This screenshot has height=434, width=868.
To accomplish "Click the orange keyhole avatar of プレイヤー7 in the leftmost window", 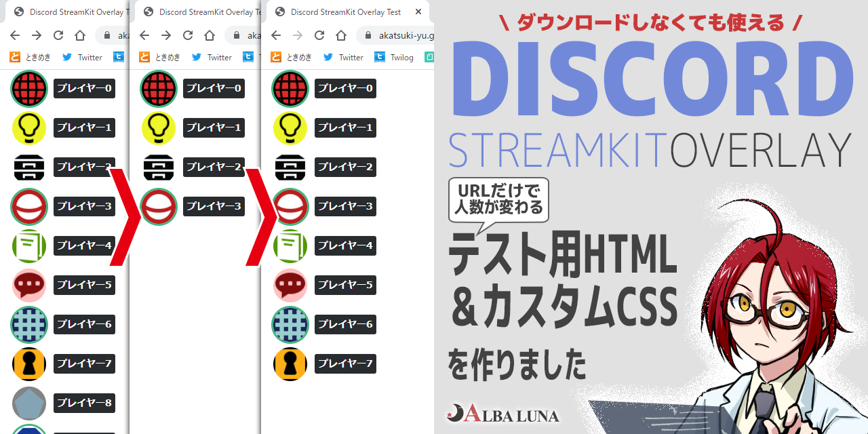I will pos(29,364).
